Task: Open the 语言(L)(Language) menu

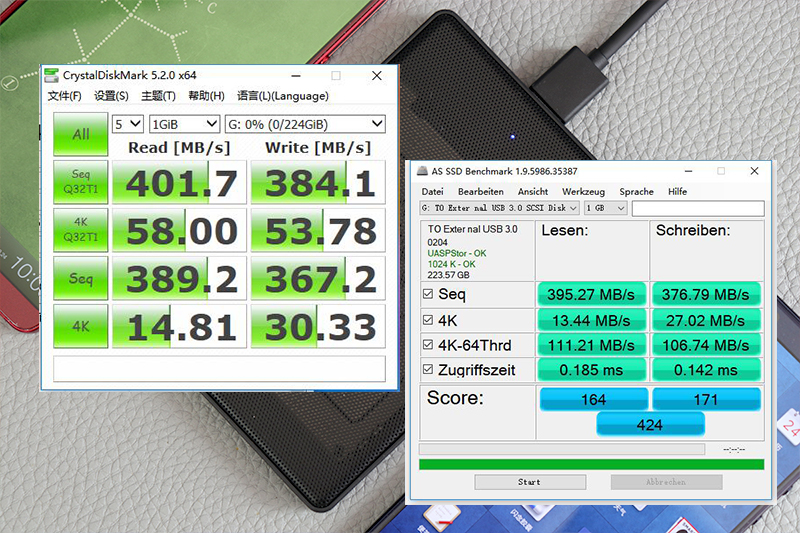Action: click(x=283, y=96)
